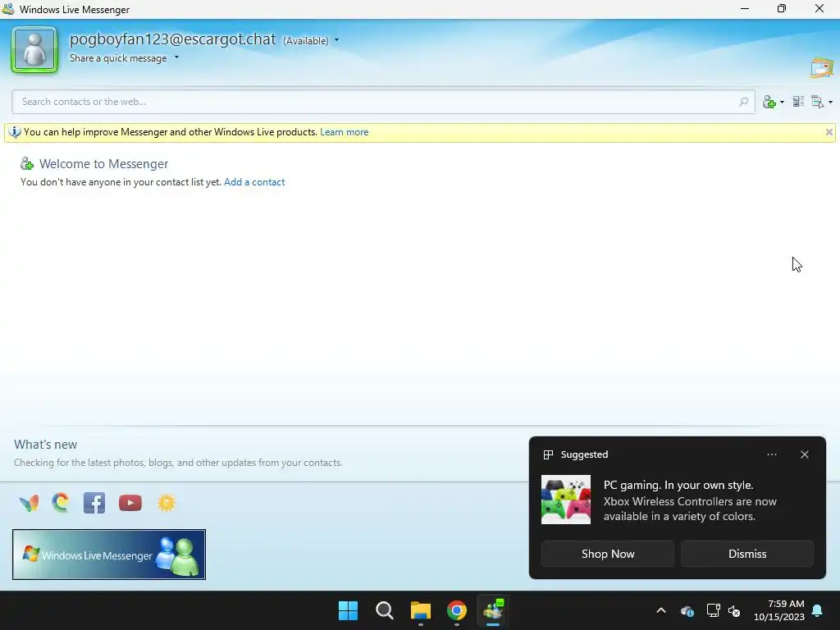Close the Suggested notification with X
This screenshot has width=840, height=630.
pyautogui.click(x=805, y=454)
